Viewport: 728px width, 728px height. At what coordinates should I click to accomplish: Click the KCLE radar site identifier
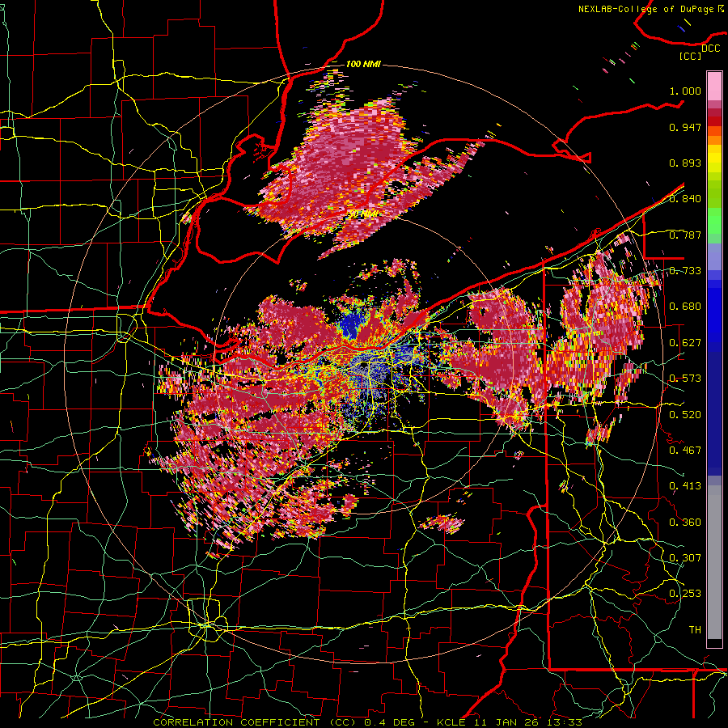451,722
